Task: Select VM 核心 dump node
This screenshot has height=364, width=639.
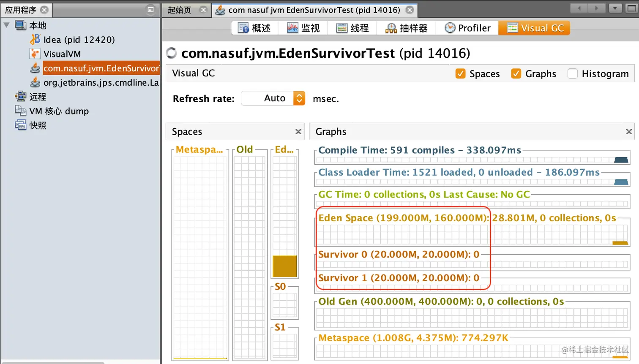Action: tap(59, 111)
